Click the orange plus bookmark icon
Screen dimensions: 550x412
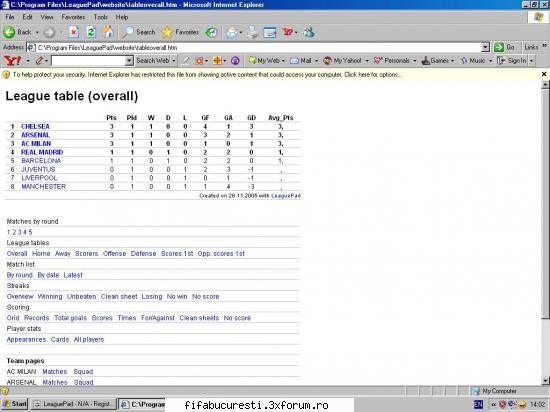coord(217,61)
